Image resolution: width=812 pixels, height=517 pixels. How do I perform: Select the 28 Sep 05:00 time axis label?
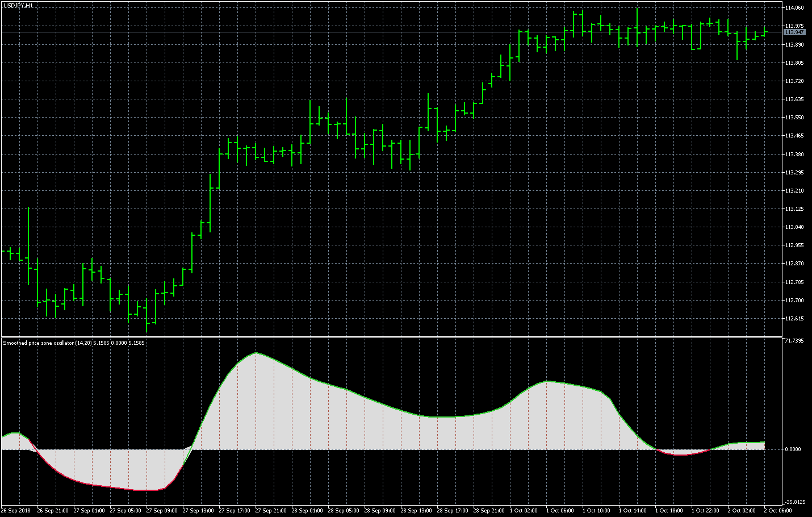344,511
